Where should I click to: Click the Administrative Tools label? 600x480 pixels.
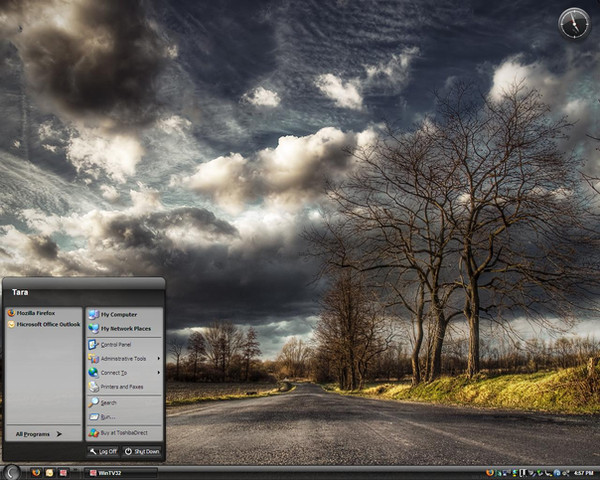(124, 359)
